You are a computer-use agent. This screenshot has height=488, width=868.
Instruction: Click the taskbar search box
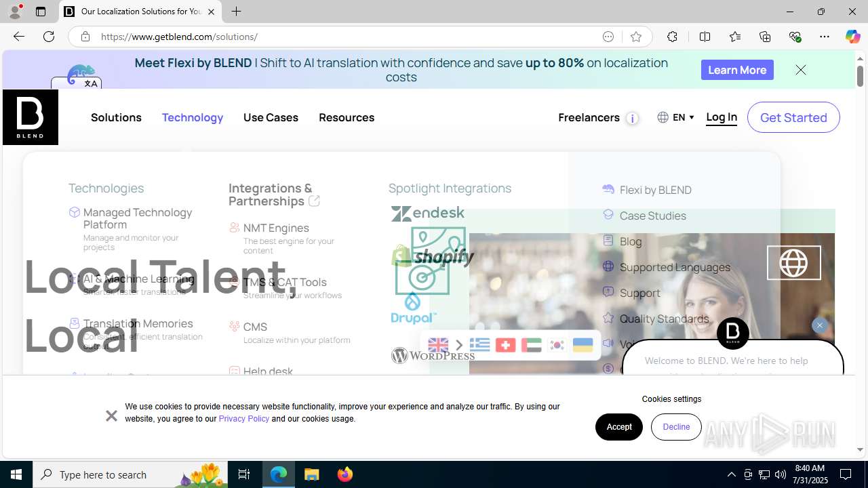131,474
